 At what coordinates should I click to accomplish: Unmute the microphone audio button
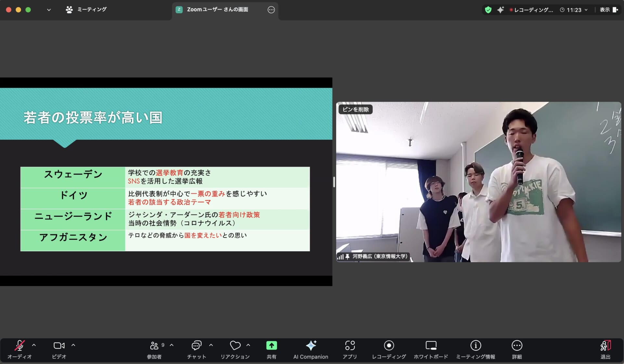(19, 345)
